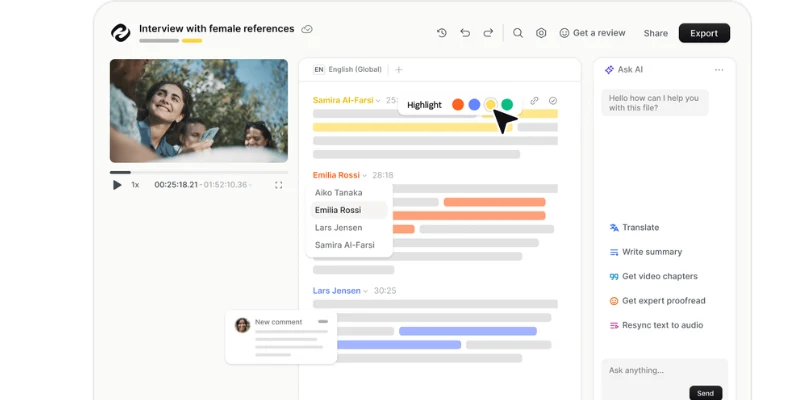Open the settings hexagon icon
800x400 pixels.
[x=541, y=33]
